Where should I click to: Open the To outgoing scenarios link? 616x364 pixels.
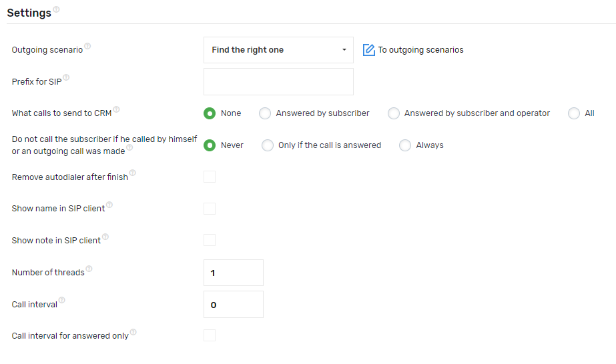(x=420, y=50)
